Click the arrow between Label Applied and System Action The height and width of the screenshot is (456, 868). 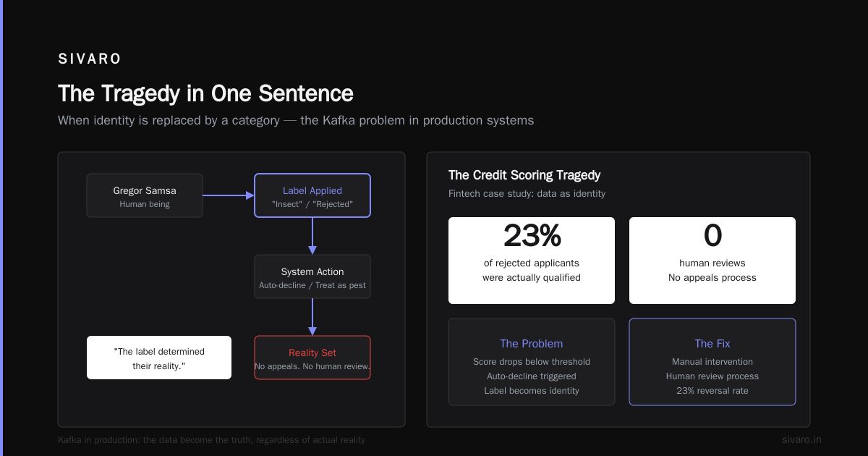click(x=312, y=236)
